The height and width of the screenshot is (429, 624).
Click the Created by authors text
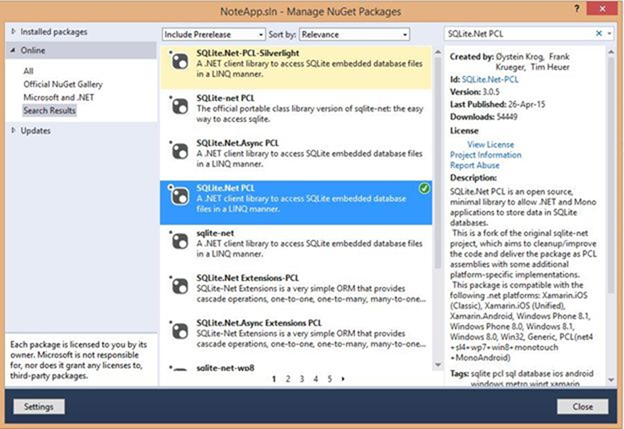(x=532, y=62)
